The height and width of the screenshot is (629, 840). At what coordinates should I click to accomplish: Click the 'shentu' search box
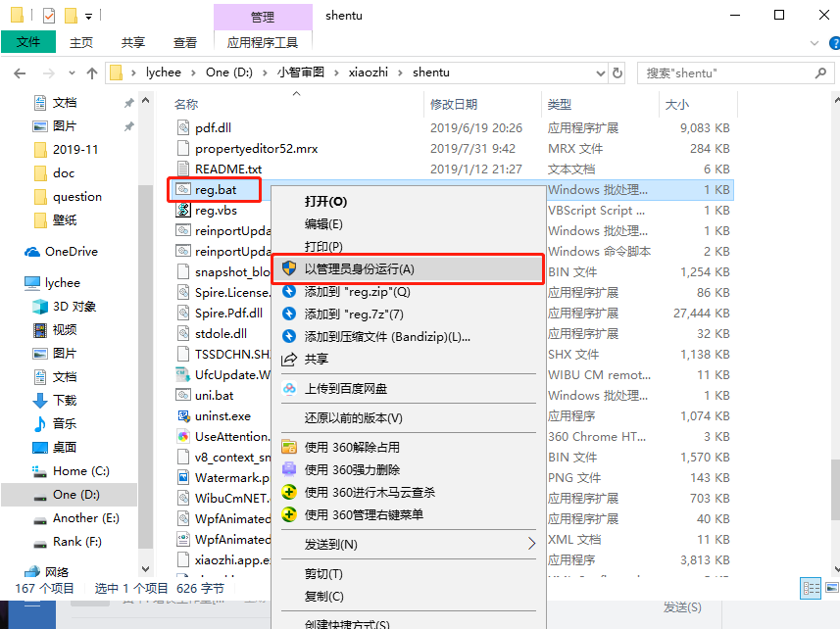[725, 73]
